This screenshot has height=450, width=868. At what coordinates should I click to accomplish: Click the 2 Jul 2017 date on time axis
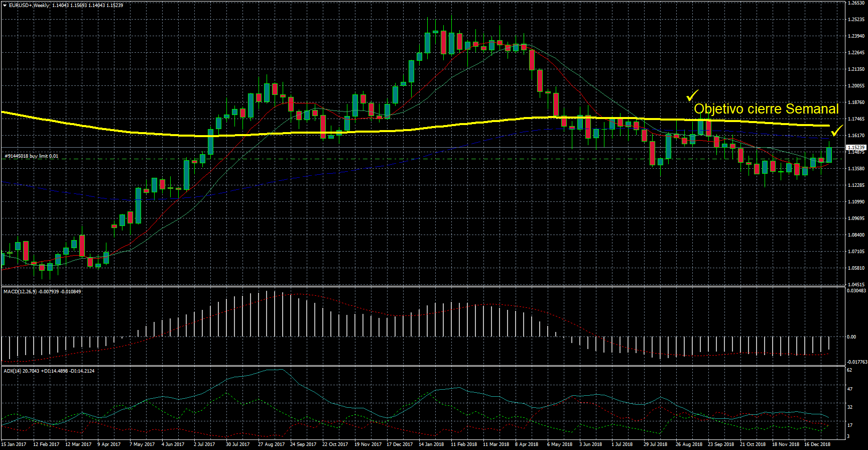click(204, 444)
